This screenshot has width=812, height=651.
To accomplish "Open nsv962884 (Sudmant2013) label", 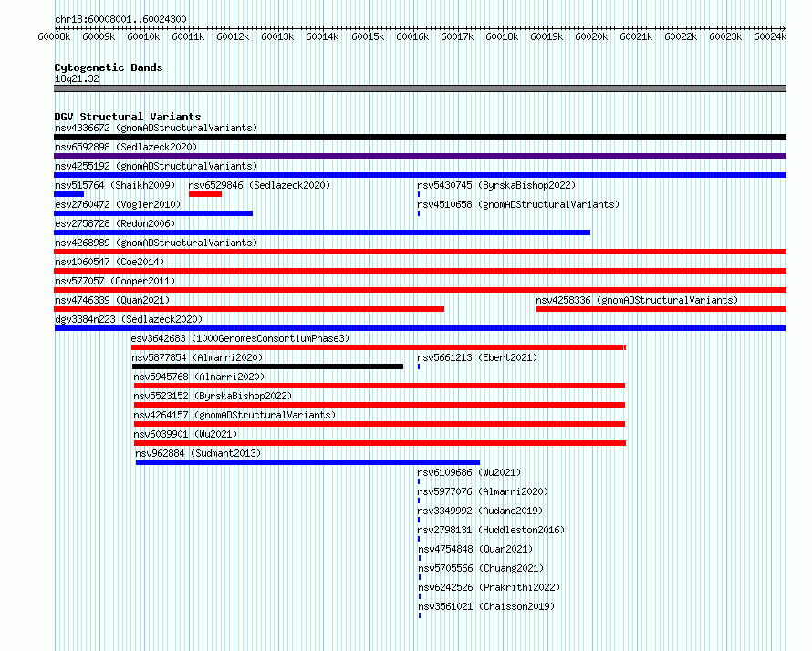I will click(x=198, y=453).
